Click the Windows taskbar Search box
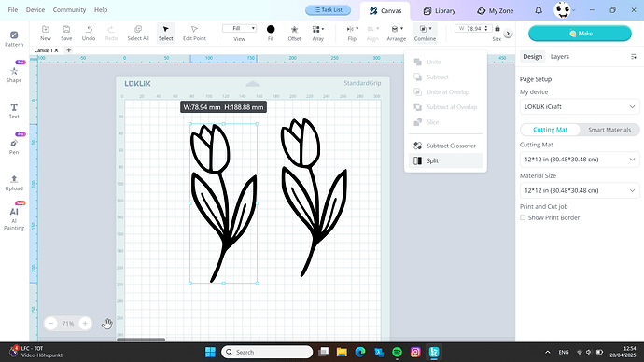 coord(267,352)
